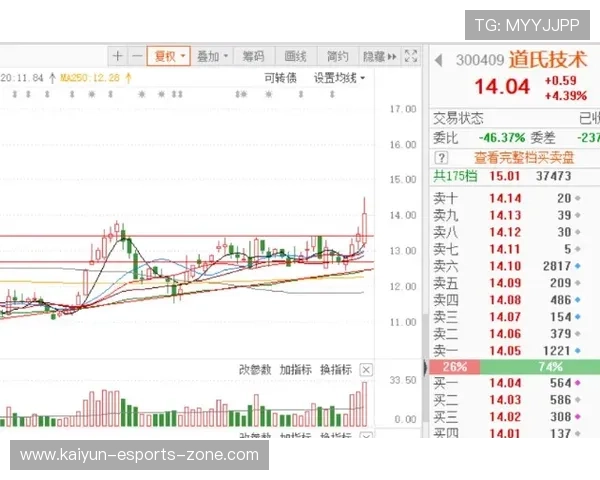Image resolution: width=600 pixels, height=480 pixels.
Task: Click the latest candlestick on chart
Action: pyautogui.click(x=364, y=228)
